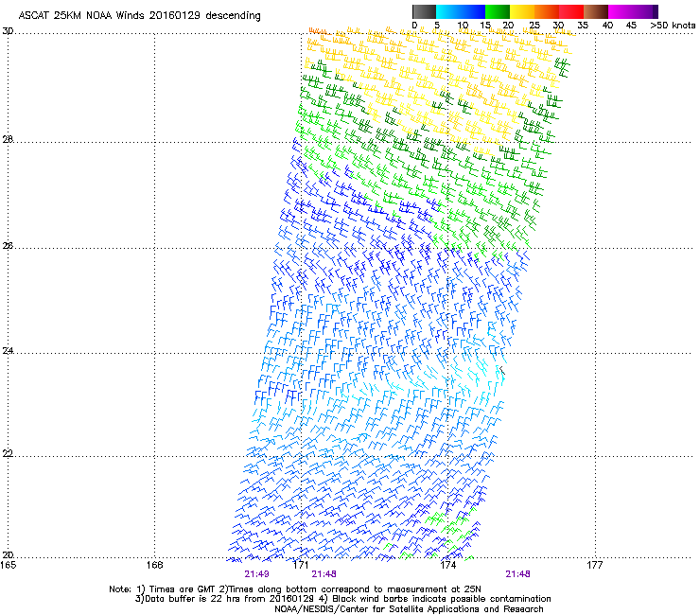The height and width of the screenshot is (615, 700).
Task: Click the longitude axis label '171'
Action: click(301, 566)
